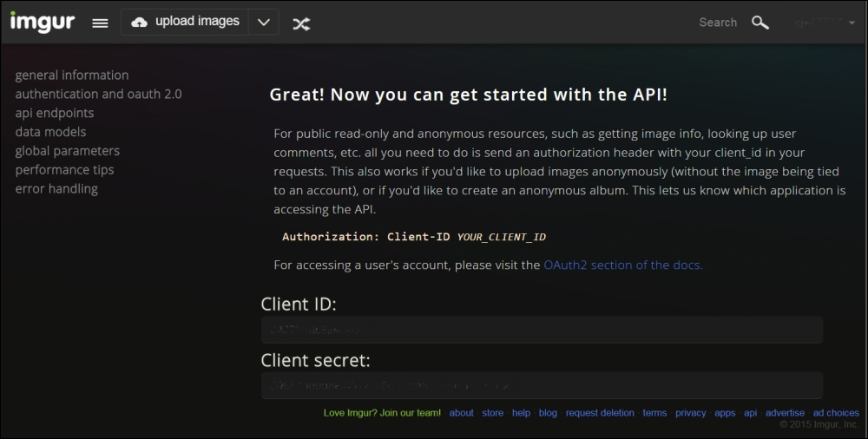Open the blog footer link

point(548,413)
